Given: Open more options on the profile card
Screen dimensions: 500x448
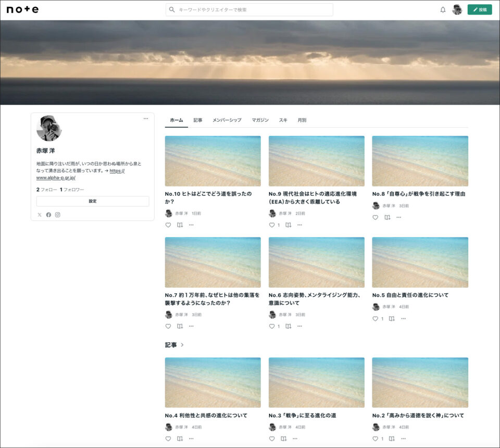Looking at the screenshot, I should (x=146, y=118).
